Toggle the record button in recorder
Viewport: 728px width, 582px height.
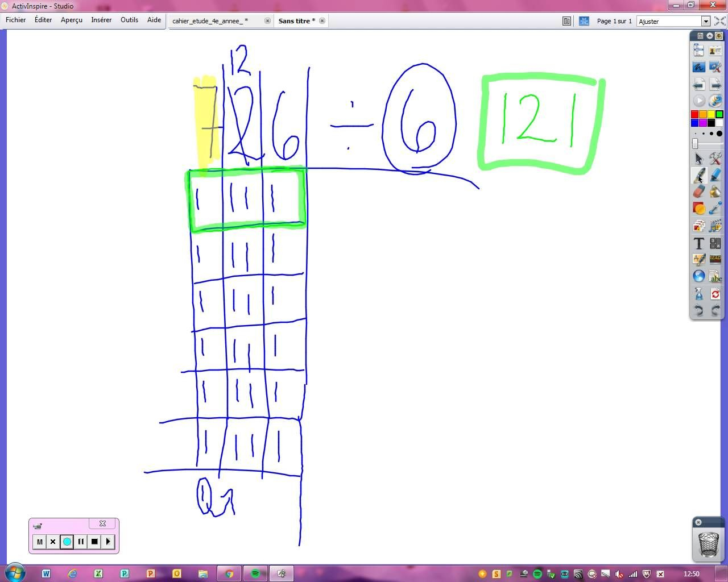[67, 542]
